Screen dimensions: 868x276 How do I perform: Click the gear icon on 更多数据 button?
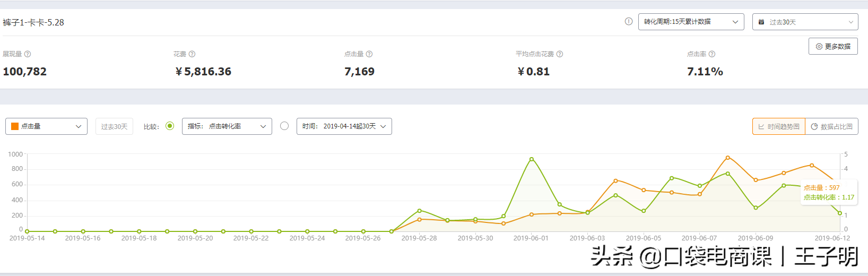(x=819, y=47)
